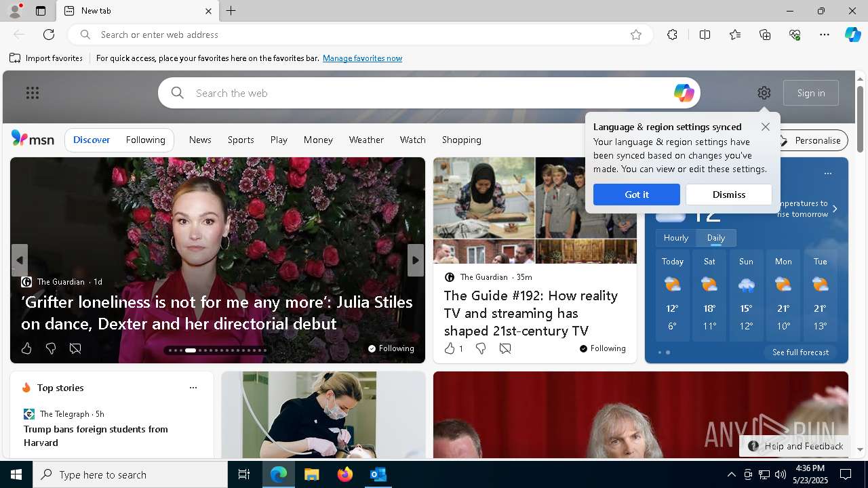Screen dimensions: 868x488
Task: Close the language settings synced popup
Action: coord(766,127)
